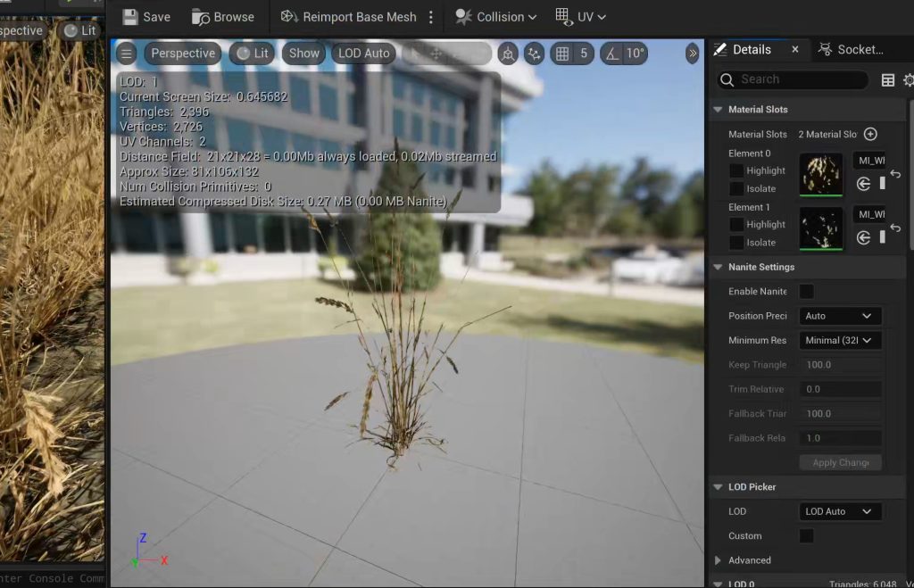Enable Highlight for Element 0
This screenshot has width=914, height=588.
[736, 170]
